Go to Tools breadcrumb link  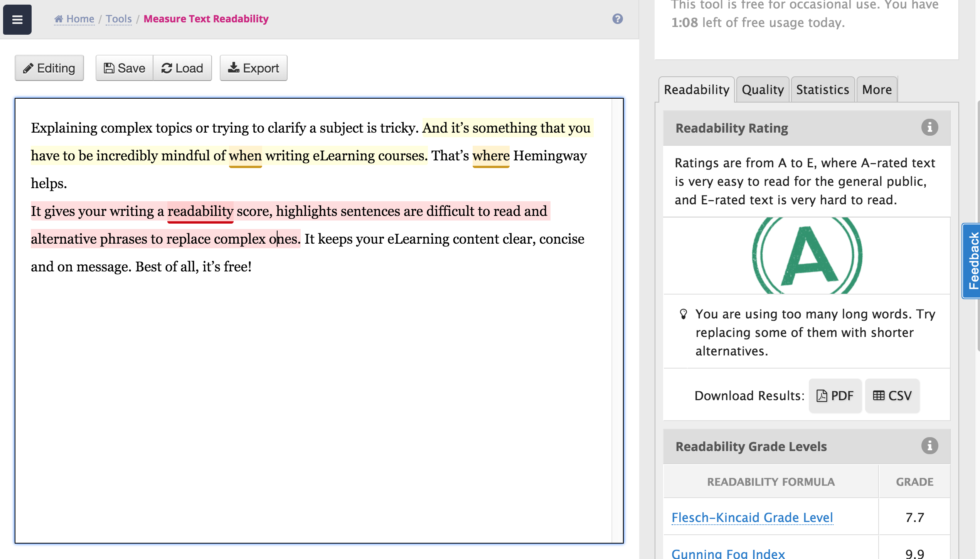coord(119,19)
